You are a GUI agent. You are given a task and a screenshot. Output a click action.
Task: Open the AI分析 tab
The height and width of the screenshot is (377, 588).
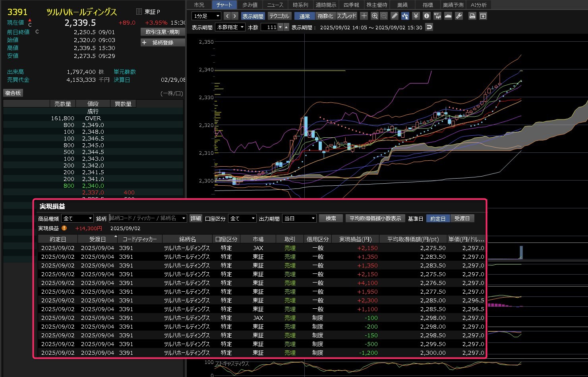[x=478, y=5]
